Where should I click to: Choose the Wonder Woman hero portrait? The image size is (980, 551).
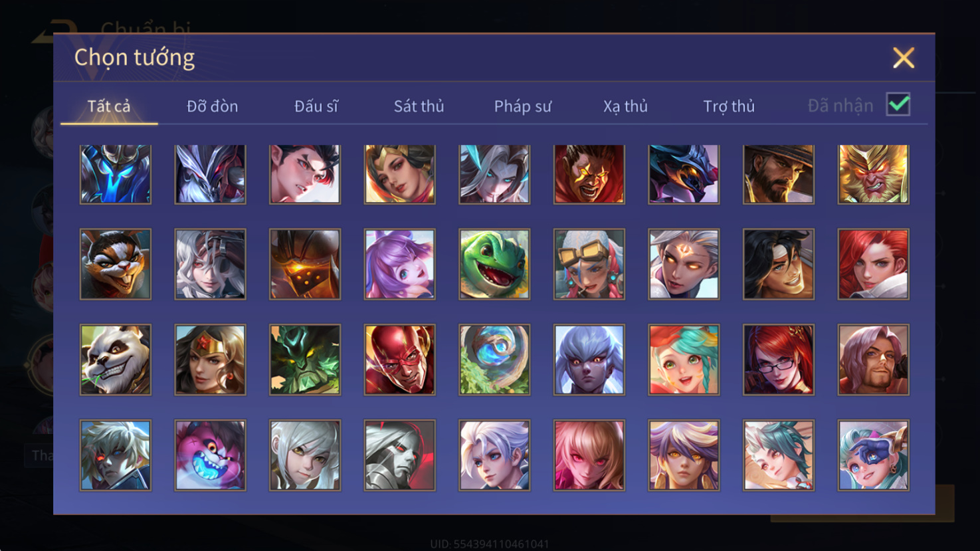[210, 360]
